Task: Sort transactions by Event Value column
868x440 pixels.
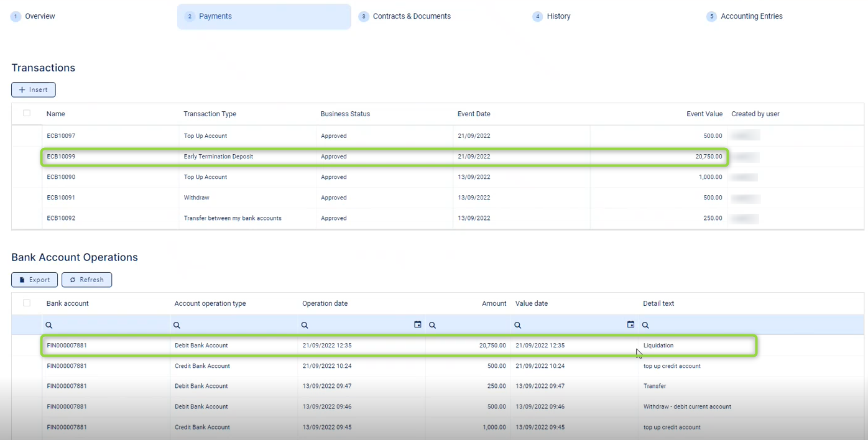Action: point(704,114)
